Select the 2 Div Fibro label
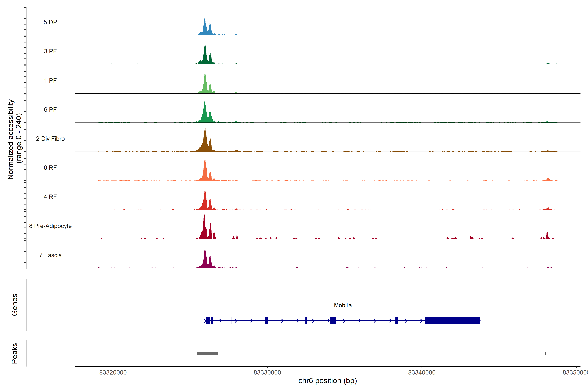 pyautogui.click(x=50, y=139)
